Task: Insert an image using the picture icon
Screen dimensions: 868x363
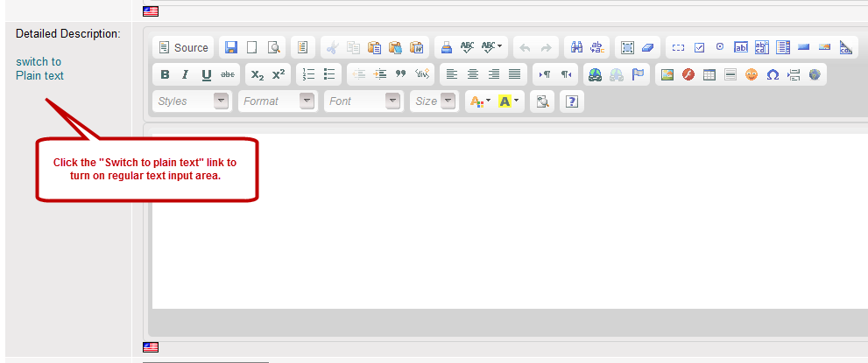Action: pyautogui.click(x=667, y=75)
